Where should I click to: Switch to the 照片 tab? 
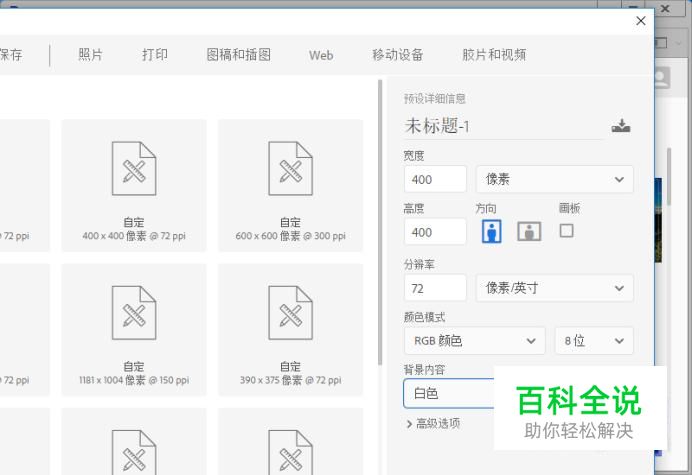90,55
